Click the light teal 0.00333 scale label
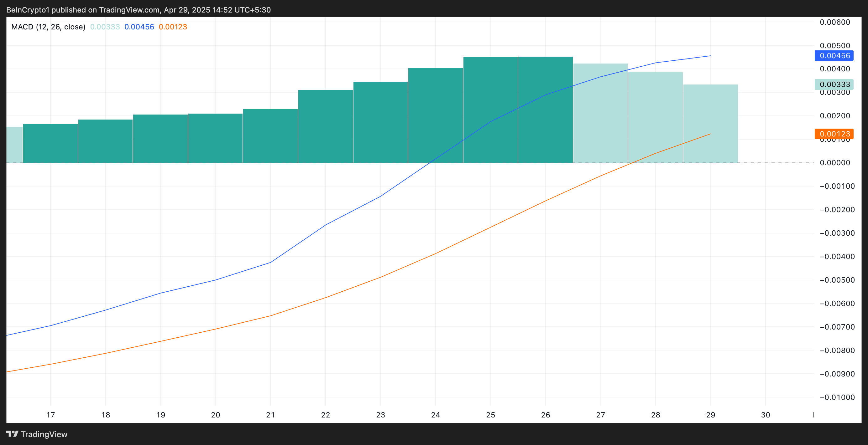Image resolution: width=868 pixels, height=445 pixels. [834, 84]
